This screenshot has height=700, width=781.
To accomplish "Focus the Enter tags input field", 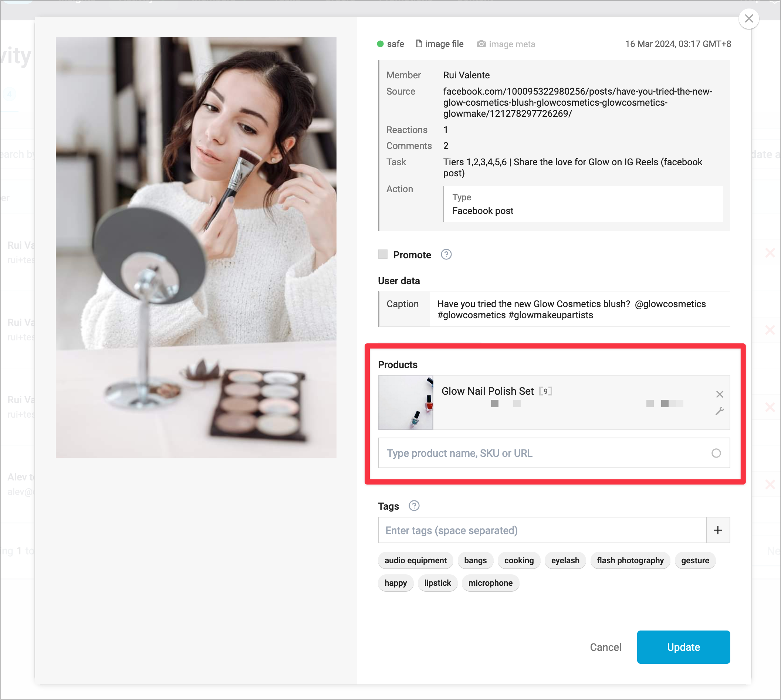I will click(x=542, y=530).
